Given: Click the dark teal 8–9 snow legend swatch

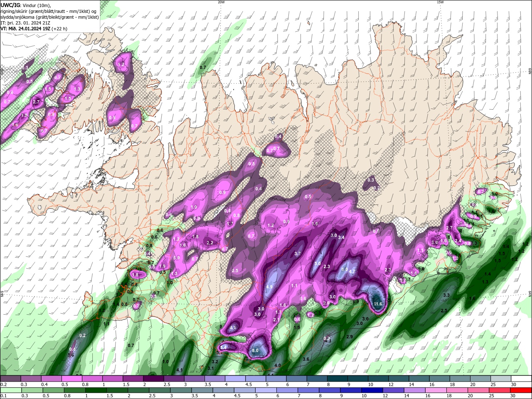Looking at the screenshot, I should coord(337,379).
